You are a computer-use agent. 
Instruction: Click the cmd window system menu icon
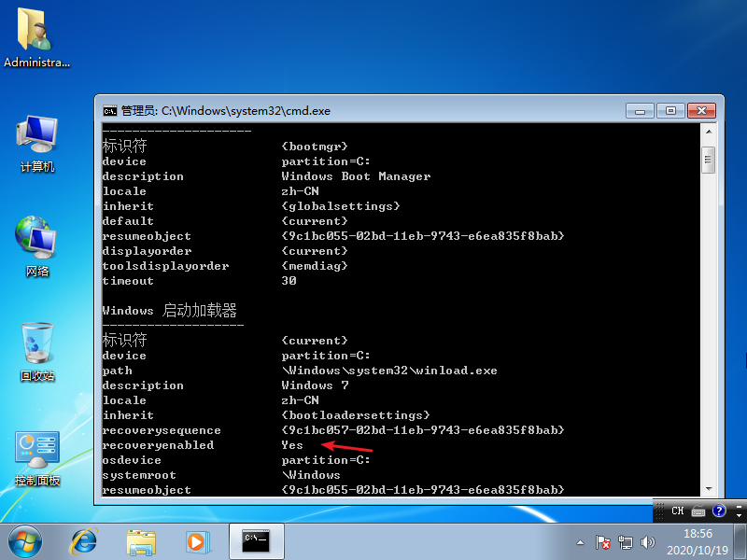point(109,110)
